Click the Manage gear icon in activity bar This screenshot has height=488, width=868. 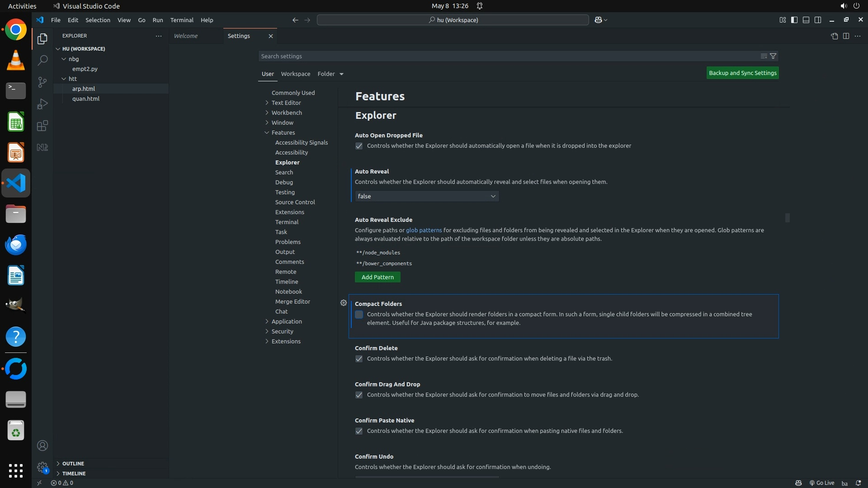tap(42, 467)
